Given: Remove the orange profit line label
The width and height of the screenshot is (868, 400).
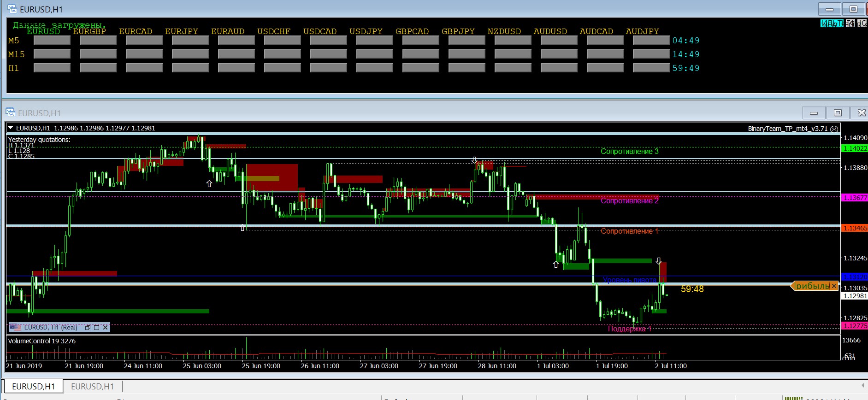Looking at the screenshot, I should pyautogui.click(x=833, y=286).
